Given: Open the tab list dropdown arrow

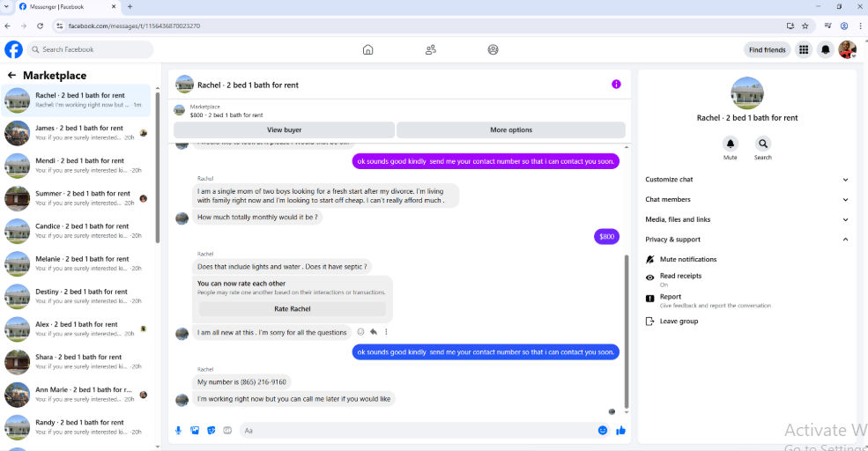Looking at the screenshot, I should point(6,7).
